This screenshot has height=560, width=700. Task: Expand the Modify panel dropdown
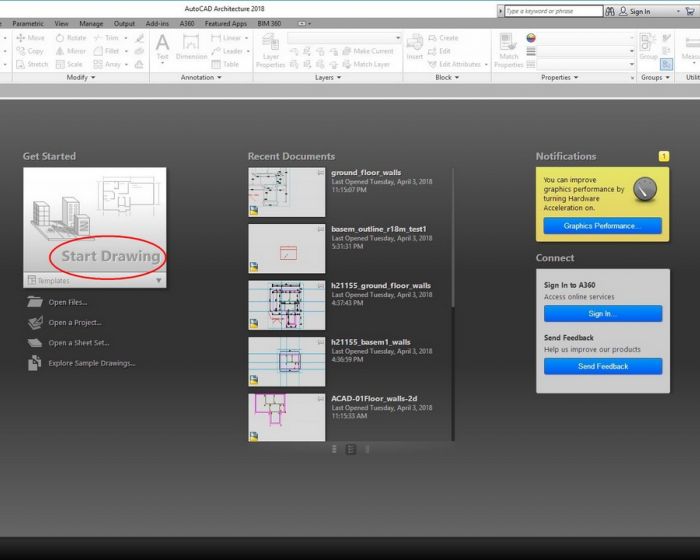point(81,77)
